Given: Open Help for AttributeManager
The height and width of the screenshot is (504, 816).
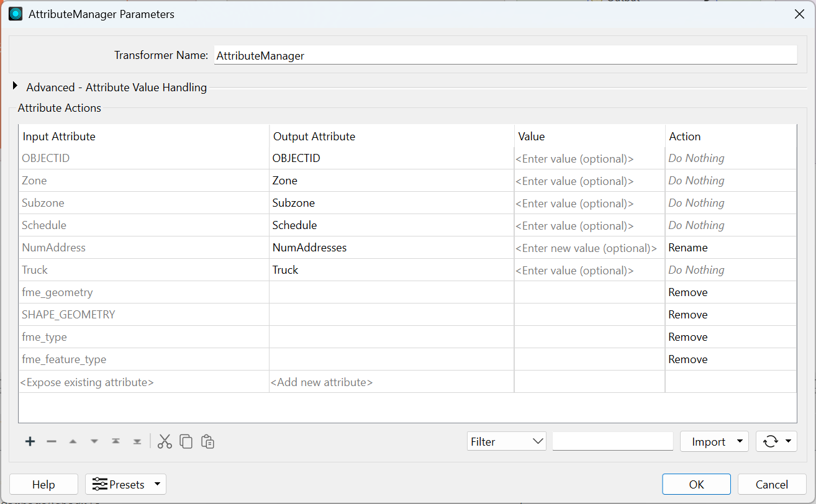Looking at the screenshot, I should tap(43, 484).
